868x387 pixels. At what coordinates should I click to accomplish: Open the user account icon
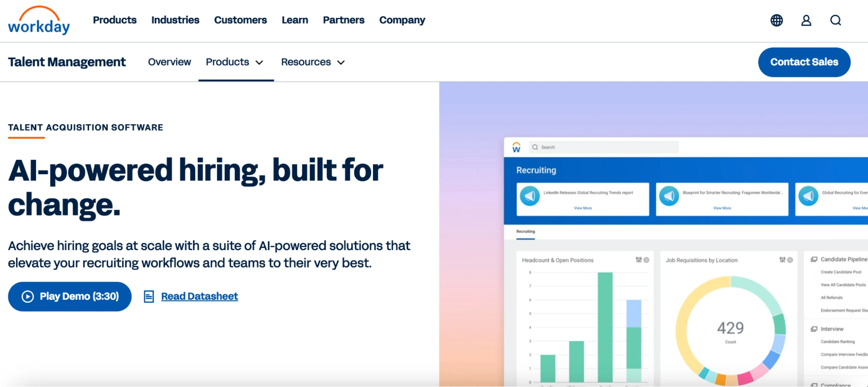pyautogui.click(x=806, y=20)
